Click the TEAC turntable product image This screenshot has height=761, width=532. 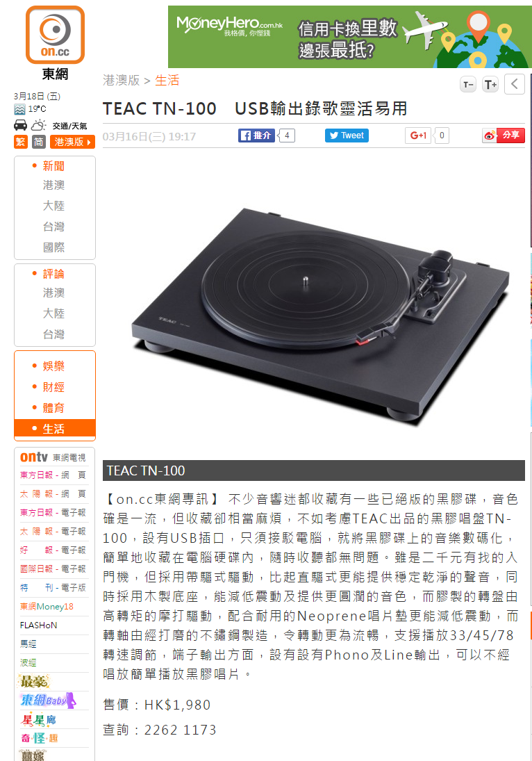tap(320, 311)
